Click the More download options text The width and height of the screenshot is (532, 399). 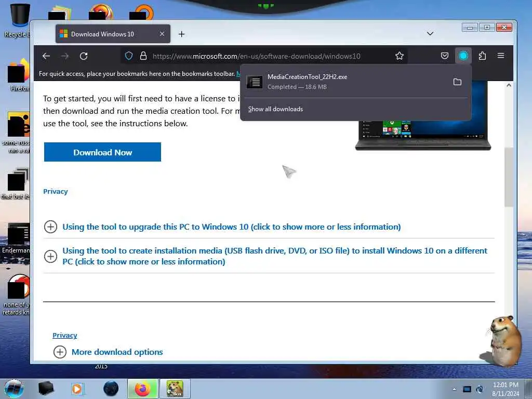[x=117, y=352]
